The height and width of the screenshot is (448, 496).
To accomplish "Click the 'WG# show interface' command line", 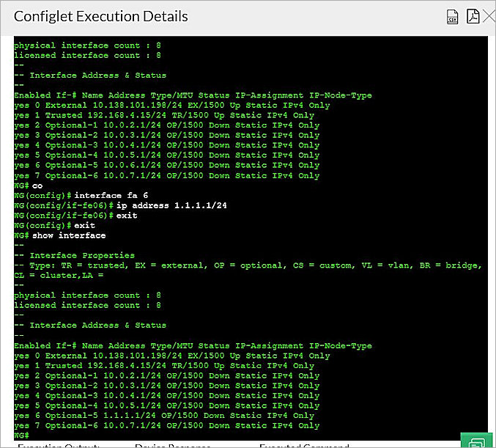I will pyautogui.click(x=60, y=235).
